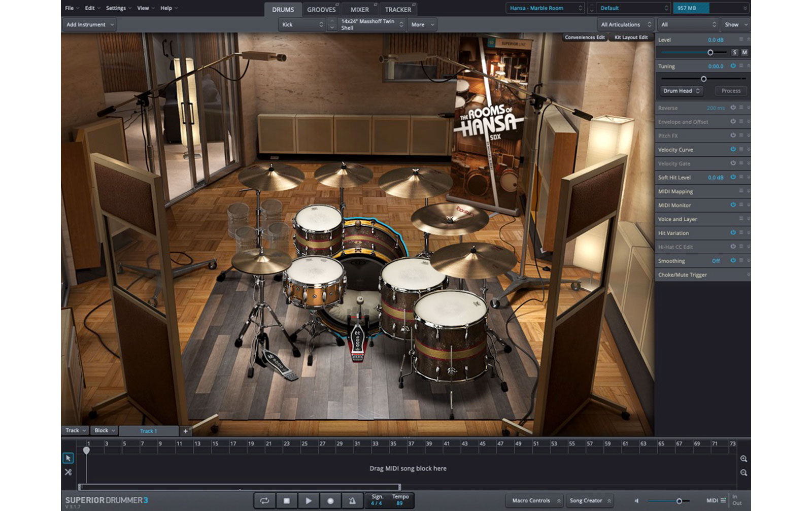Zoom out the song track
812x511 pixels.
[743, 472]
